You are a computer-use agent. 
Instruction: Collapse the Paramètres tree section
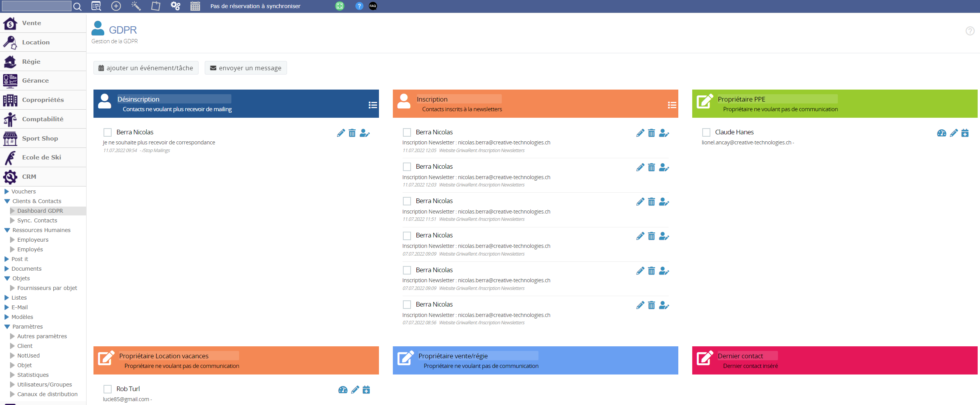tap(7, 327)
